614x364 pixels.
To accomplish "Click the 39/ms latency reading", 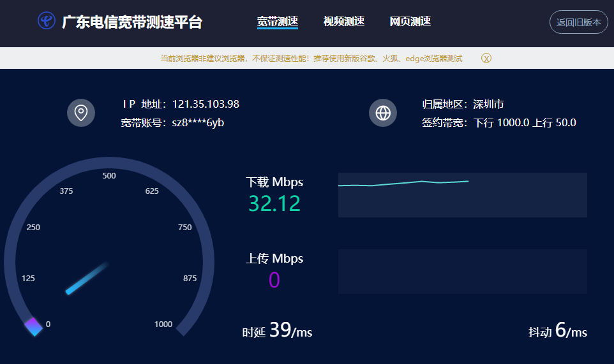I will click(290, 330).
